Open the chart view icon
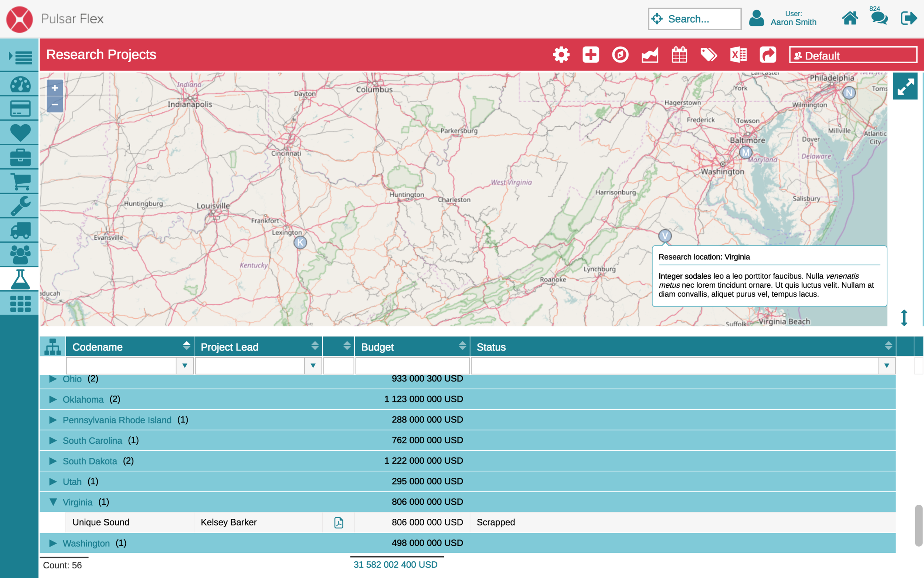The image size is (924, 578). 650,55
